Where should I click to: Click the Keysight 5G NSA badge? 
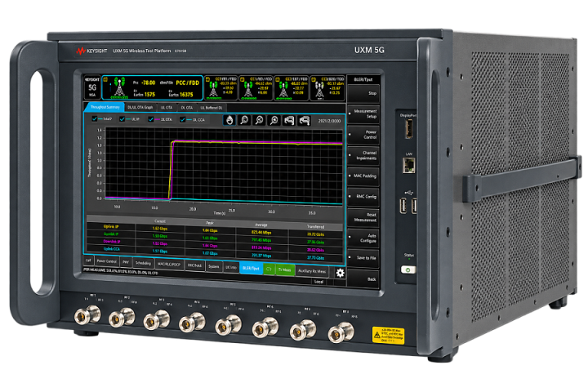(x=91, y=87)
